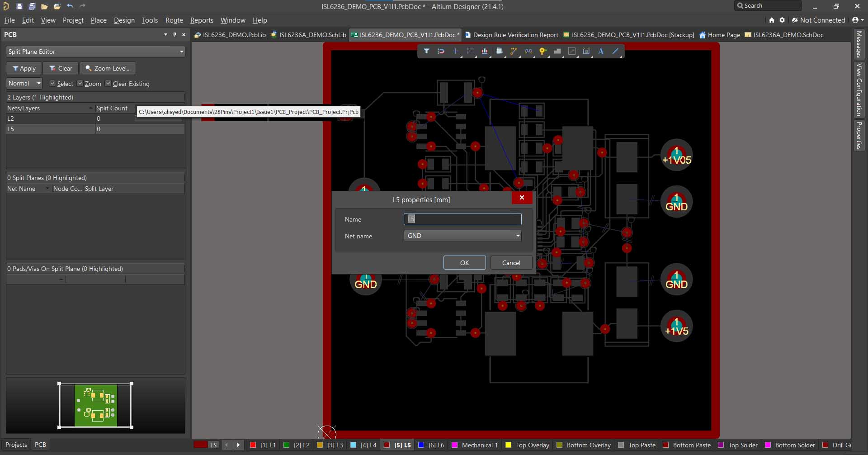868x455 pixels.
Task: Click the place via tool
Action: pyautogui.click(x=542, y=51)
